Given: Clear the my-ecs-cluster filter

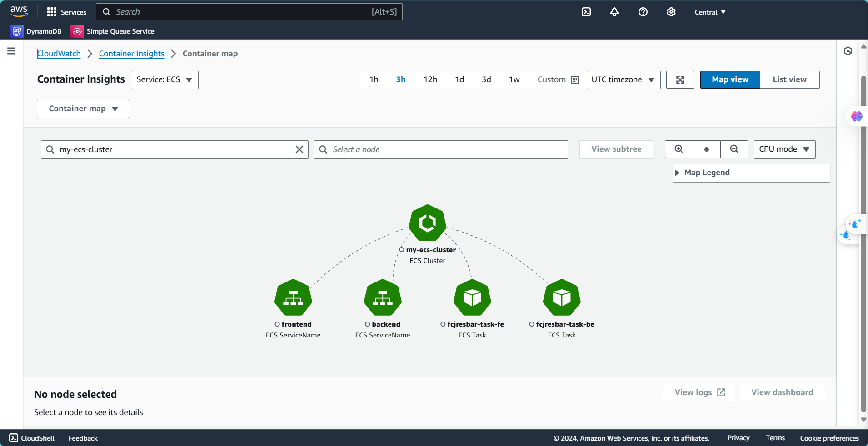Looking at the screenshot, I should [x=299, y=149].
